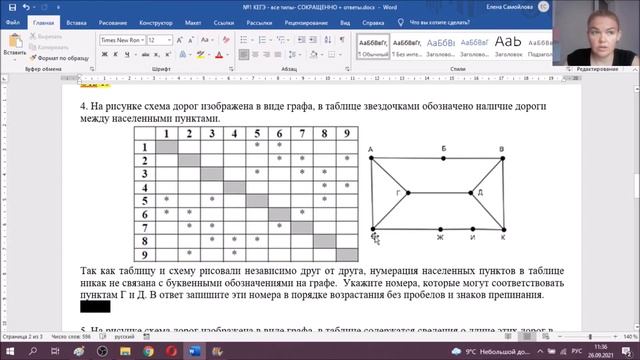This screenshot has height=360, width=640.
Task: Click the Format Painter brush
Action: point(33,58)
